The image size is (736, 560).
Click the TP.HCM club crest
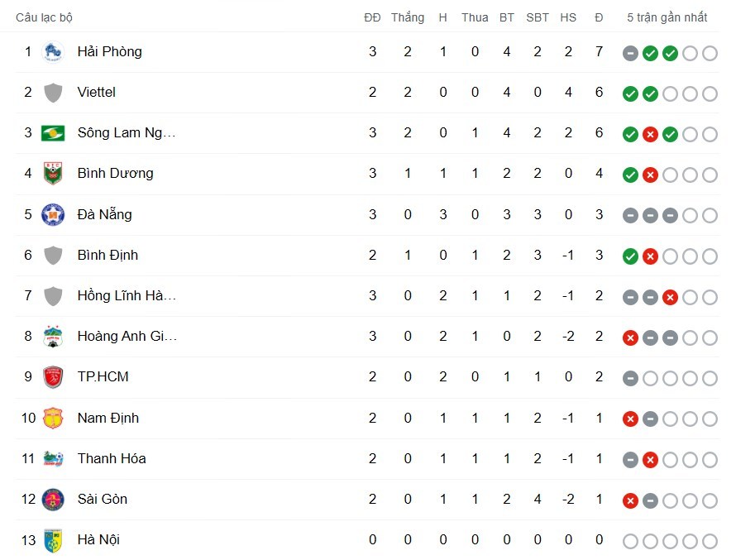53,377
